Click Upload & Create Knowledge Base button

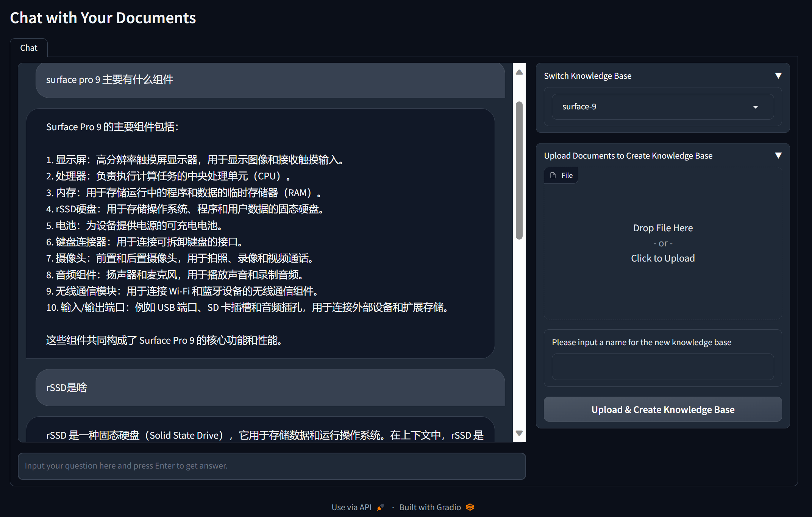point(663,410)
